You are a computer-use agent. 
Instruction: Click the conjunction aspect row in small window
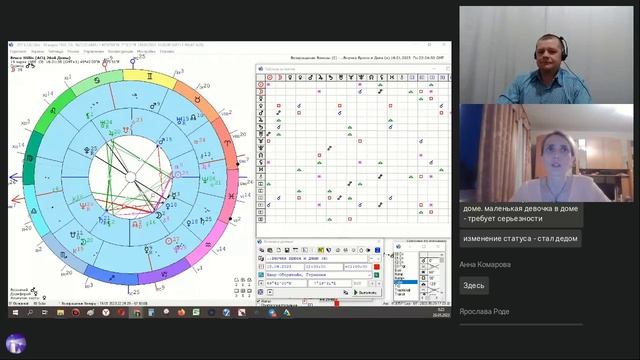pos(430,260)
